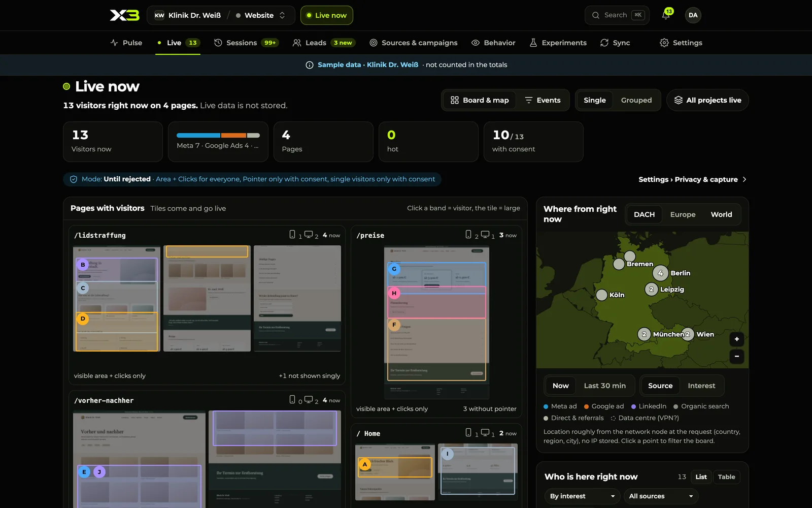Switch map region to World

tap(721, 214)
